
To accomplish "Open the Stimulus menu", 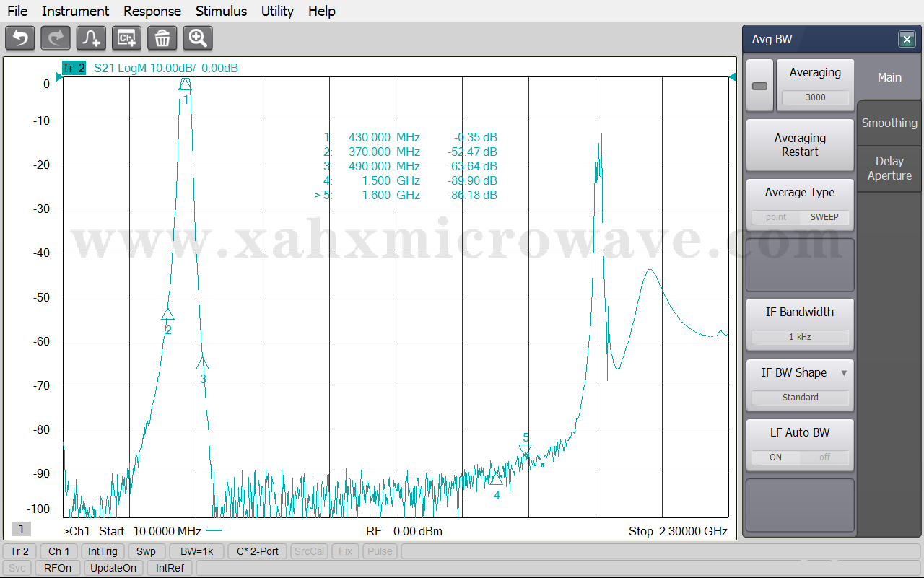I will click(221, 11).
